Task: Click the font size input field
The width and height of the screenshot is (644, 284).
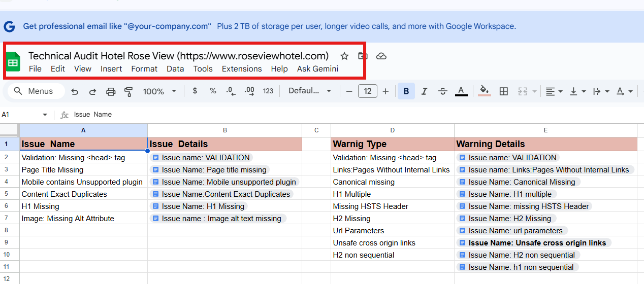Action: [x=367, y=91]
